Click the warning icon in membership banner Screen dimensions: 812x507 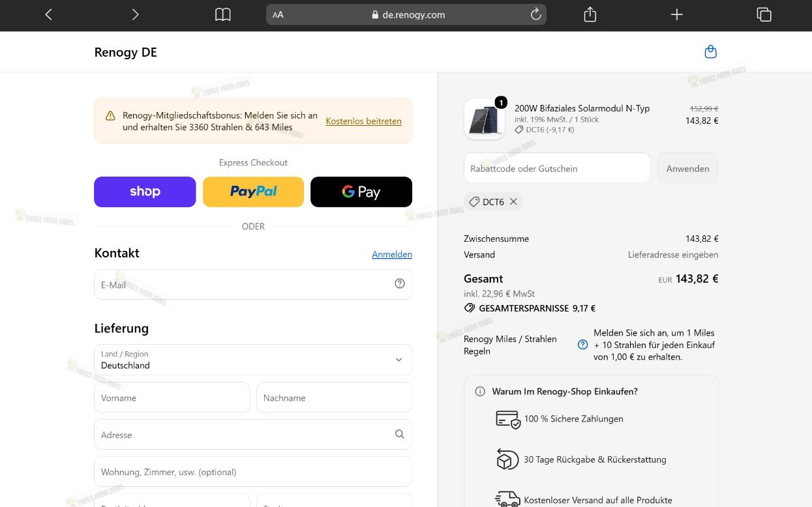click(110, 115)
